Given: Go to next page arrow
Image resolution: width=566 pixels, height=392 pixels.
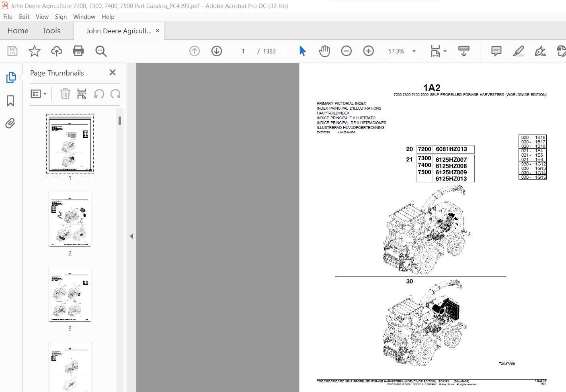Looking at the screenshot, I should click(217, 51).
